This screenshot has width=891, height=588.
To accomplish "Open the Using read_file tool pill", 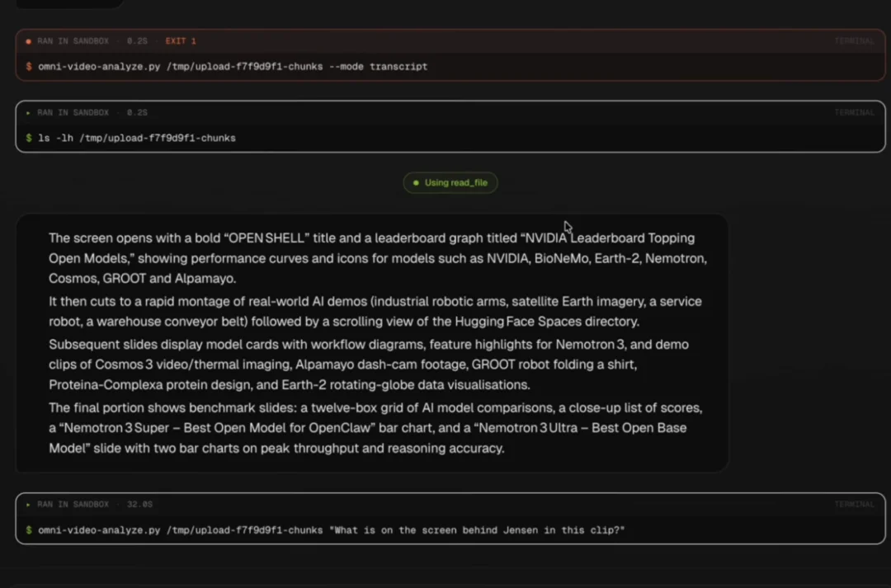I will (450, 183).
